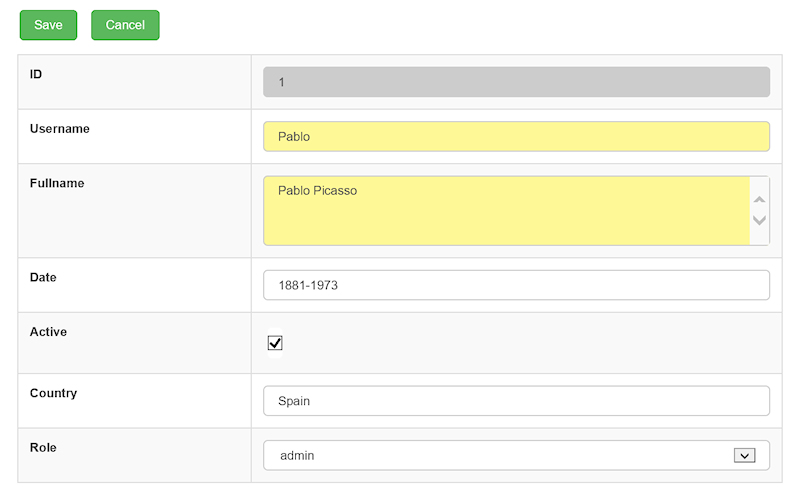
Task: Click the 'Username' row label
Action: click(x=60, y=129)
